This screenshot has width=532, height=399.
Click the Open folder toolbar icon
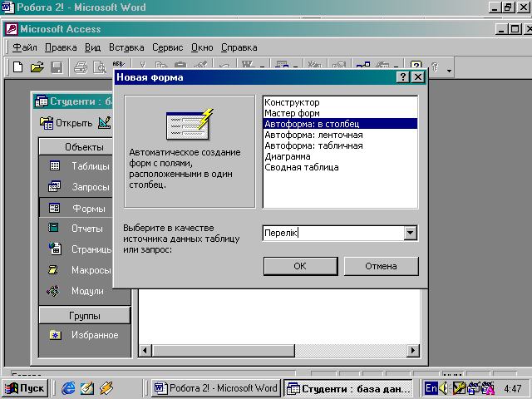(37, 66)
